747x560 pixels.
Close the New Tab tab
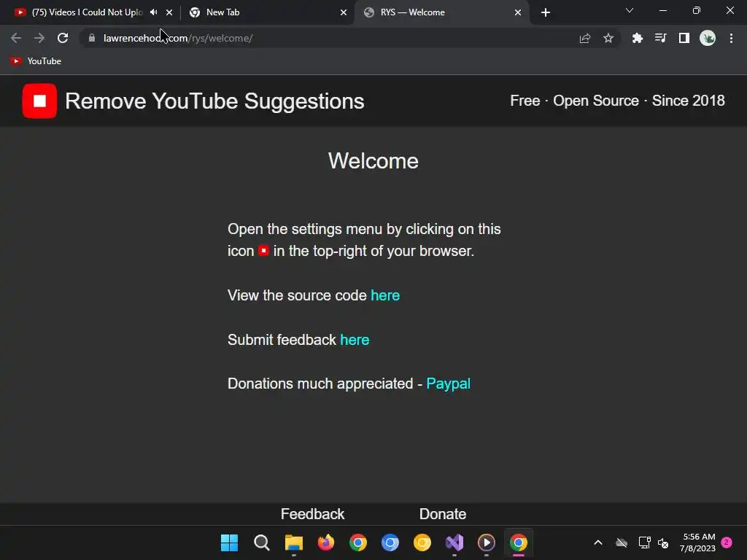click(x=344, y=12)
